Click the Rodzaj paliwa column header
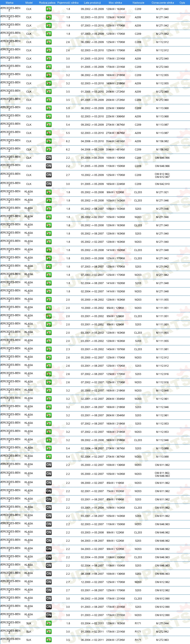 (47, 3)
